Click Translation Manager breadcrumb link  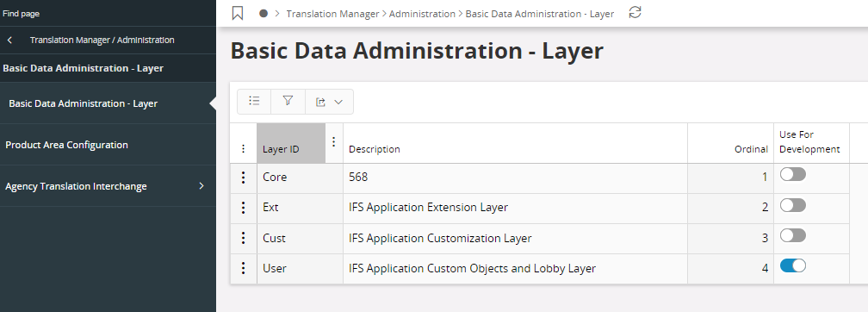point(332,14)
